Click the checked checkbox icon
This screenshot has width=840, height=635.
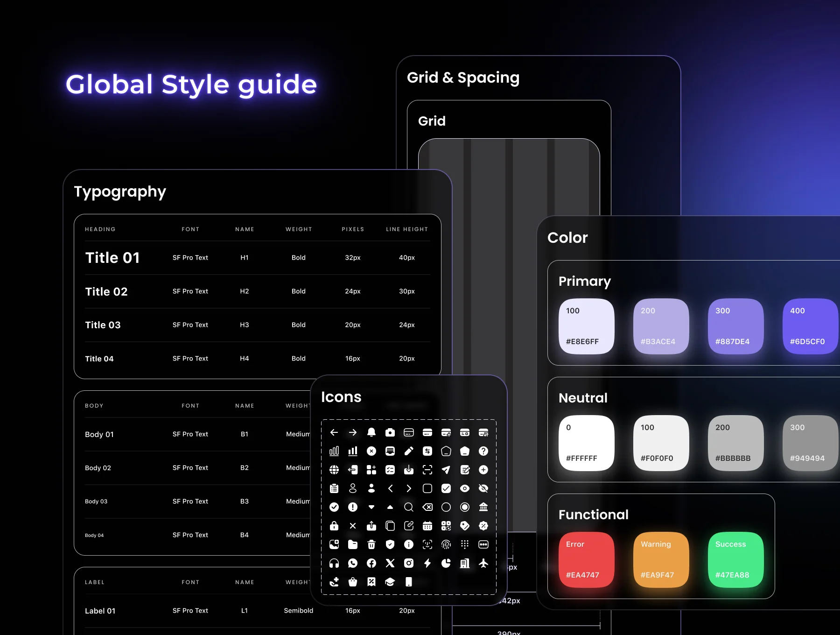(446, 488)
